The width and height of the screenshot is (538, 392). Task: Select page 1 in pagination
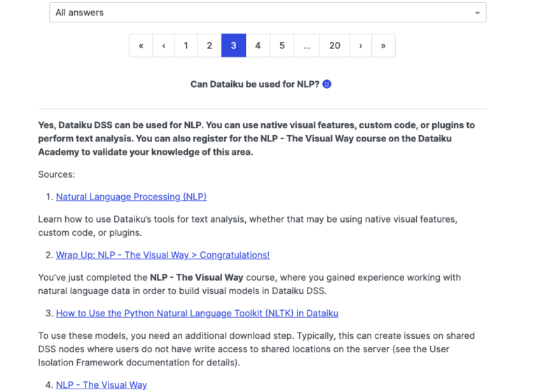coord(186,45)
